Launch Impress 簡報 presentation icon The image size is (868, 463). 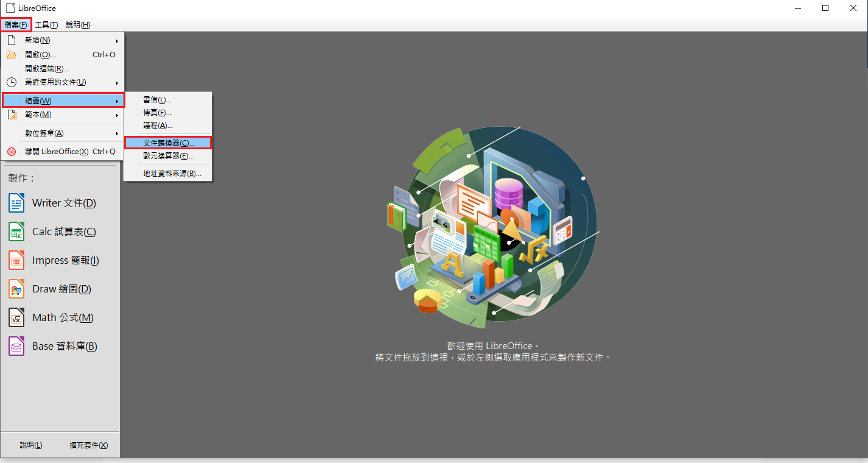coord(16,260)
